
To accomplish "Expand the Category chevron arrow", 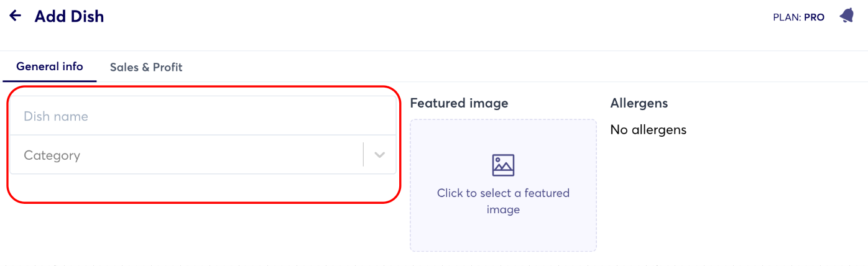I will point(380,155).
